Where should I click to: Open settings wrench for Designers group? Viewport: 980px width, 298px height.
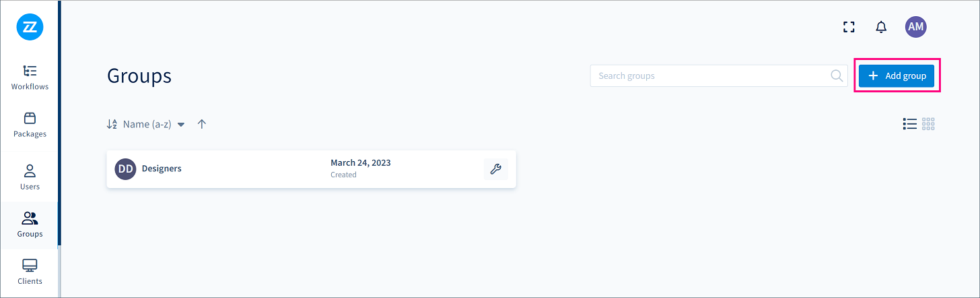click(x=495, y=169)
